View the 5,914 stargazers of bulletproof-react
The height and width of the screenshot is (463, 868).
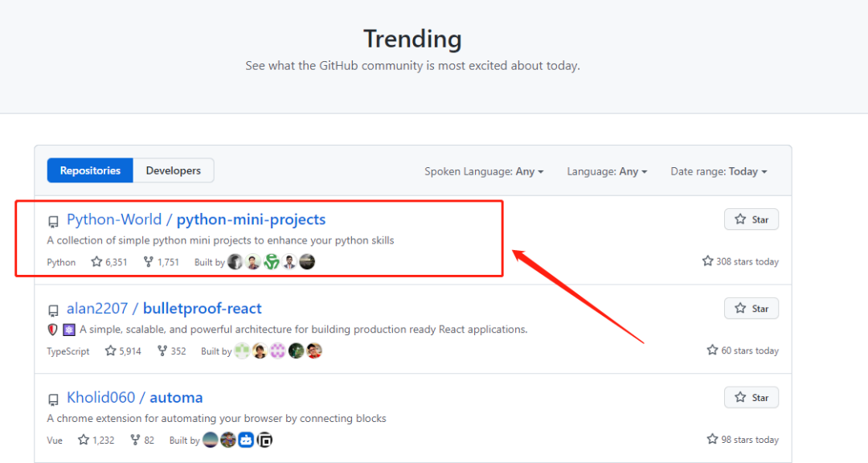pyautogui.click(x=123, y=351)
